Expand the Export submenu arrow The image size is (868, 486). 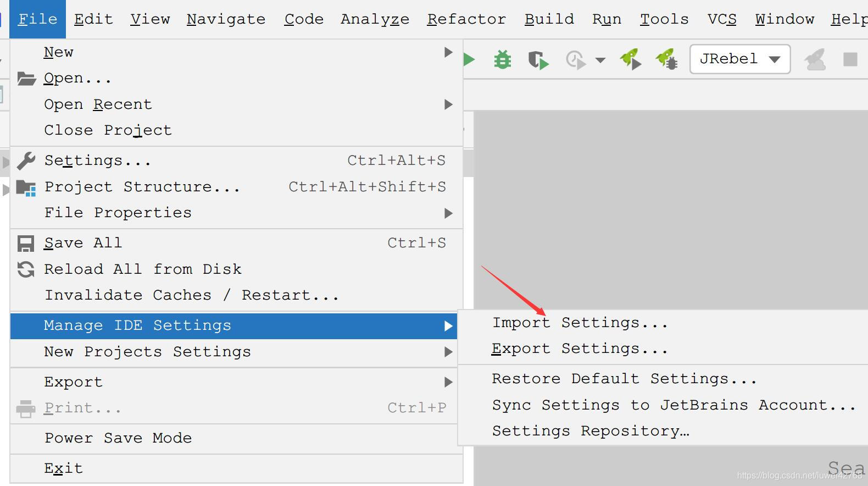point(448,382)
